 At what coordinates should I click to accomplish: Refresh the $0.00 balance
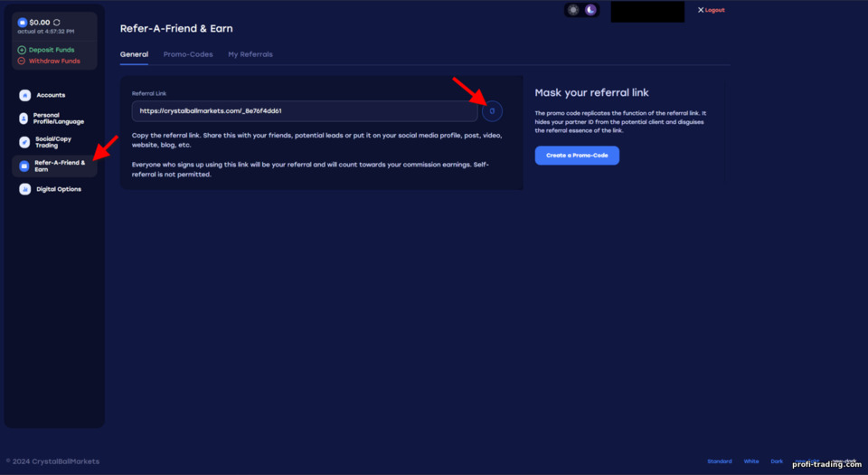pos(56,23)
